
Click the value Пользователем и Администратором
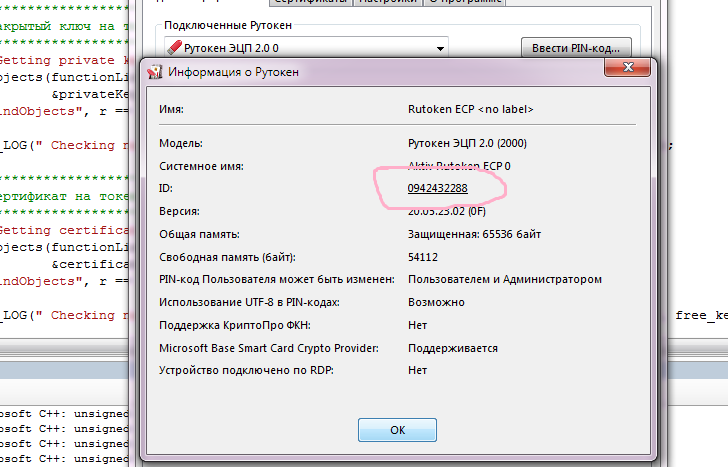point(505,279)
